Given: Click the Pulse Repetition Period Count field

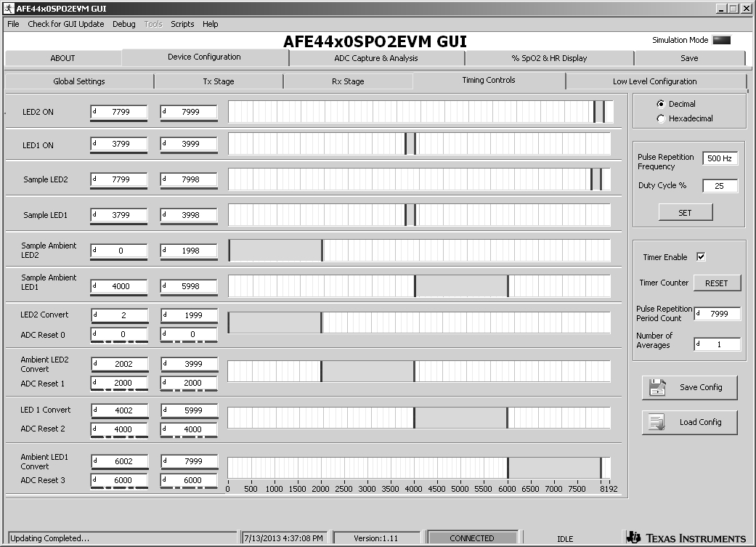Looking at the screenshot, I should (717, 314).
